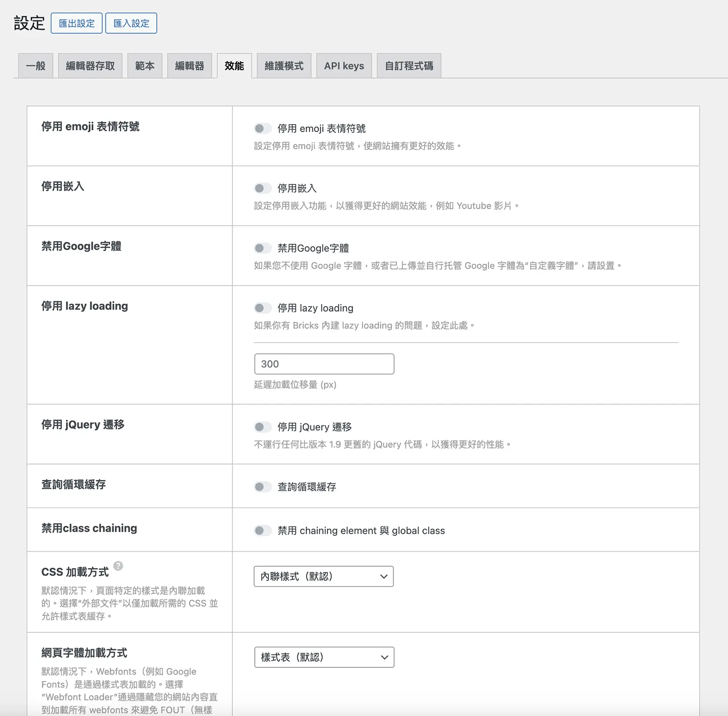Click the 停用 jQuery 遷移 toggle label text
The width and height of the screenshot is (728, 716).
(x=315, y=427)
